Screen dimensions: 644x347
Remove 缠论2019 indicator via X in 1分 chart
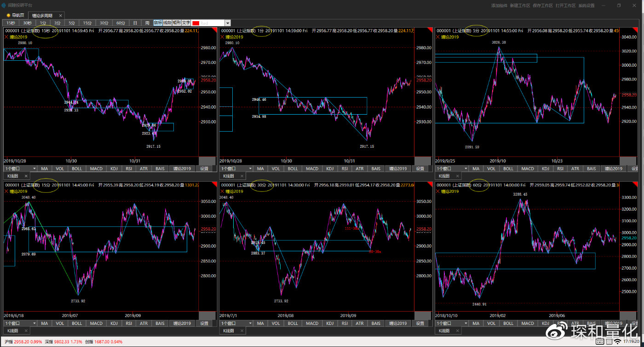pyautogui.click(x=223, y=37)
